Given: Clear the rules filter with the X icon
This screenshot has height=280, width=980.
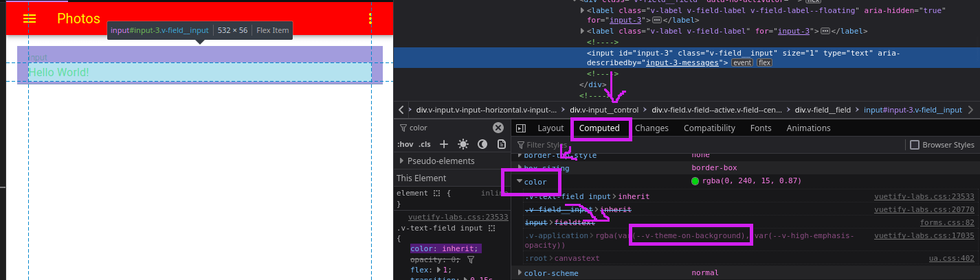Looking at the screenshot, I should 498,128.
